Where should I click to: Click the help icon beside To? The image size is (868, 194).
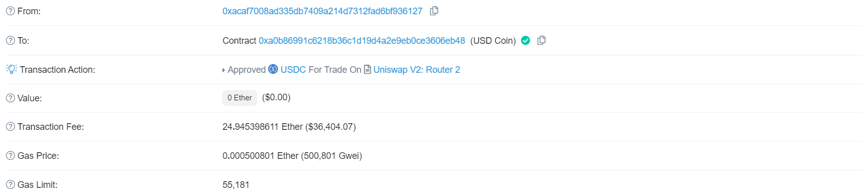10,41
